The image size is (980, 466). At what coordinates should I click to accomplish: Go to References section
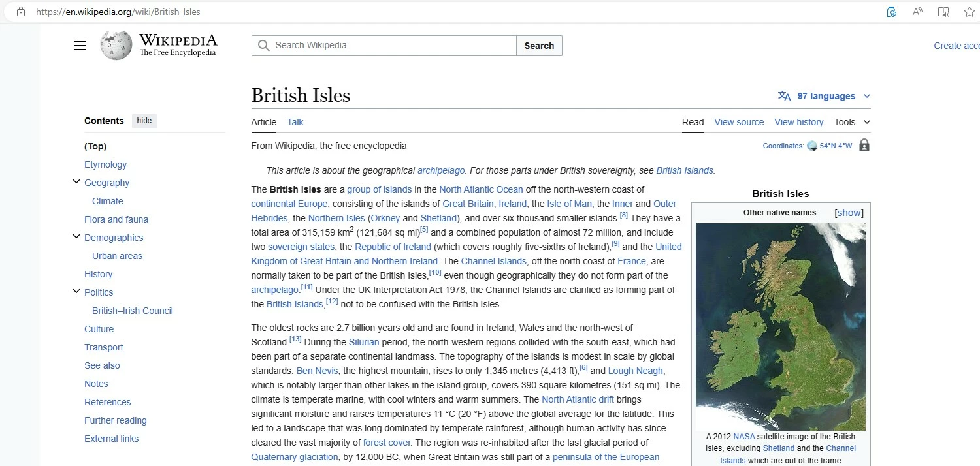(108, 402)
